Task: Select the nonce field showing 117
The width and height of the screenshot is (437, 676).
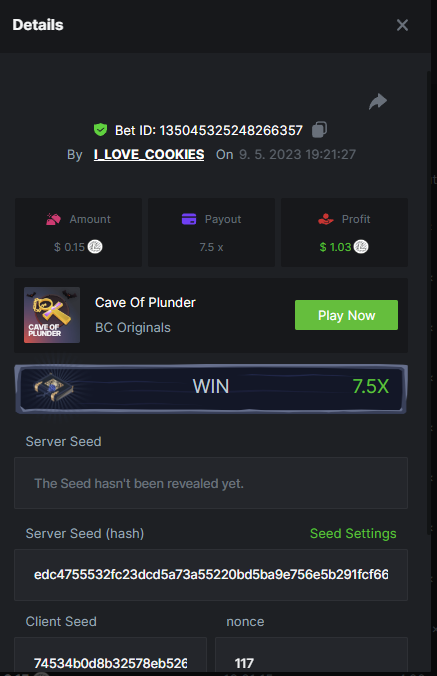Action: (311, 657)
